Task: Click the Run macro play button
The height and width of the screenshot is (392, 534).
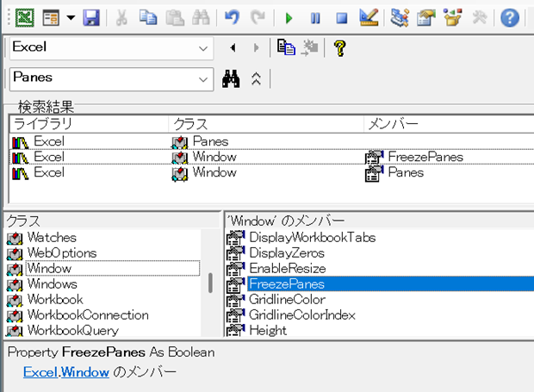Action: tap(289, 16)
